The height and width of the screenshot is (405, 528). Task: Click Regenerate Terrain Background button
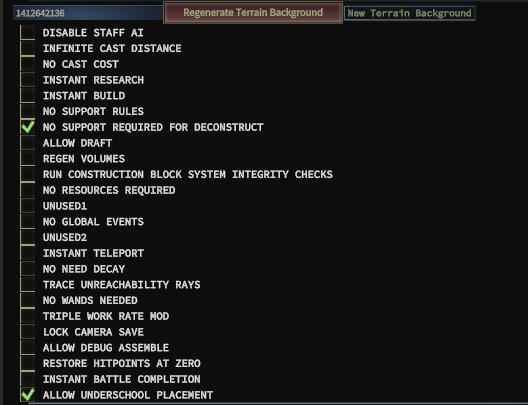point(253,12)
